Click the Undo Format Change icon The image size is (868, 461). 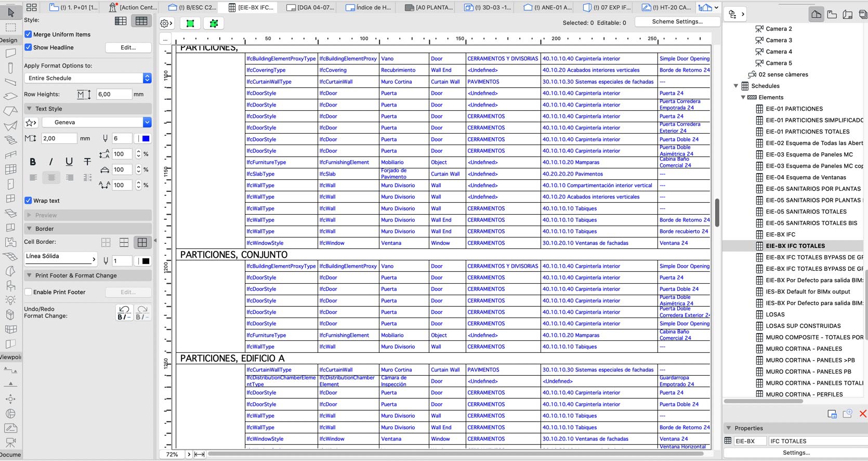point(124,312)
